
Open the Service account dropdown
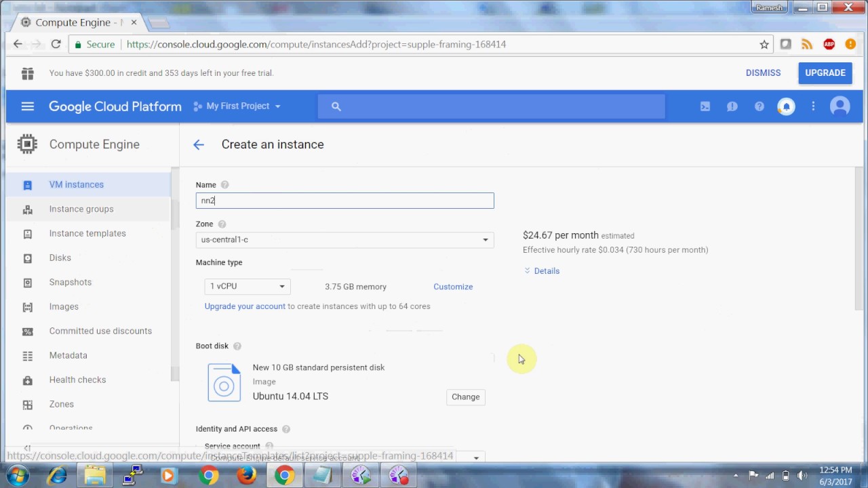click(x=344, y=458)
